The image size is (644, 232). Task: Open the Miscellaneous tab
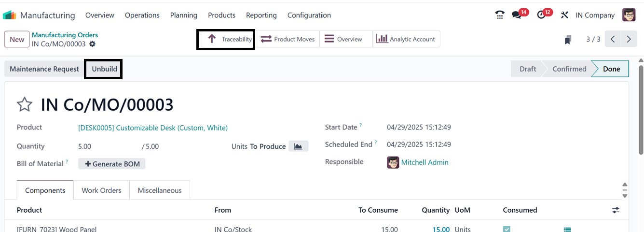[160, 190]
